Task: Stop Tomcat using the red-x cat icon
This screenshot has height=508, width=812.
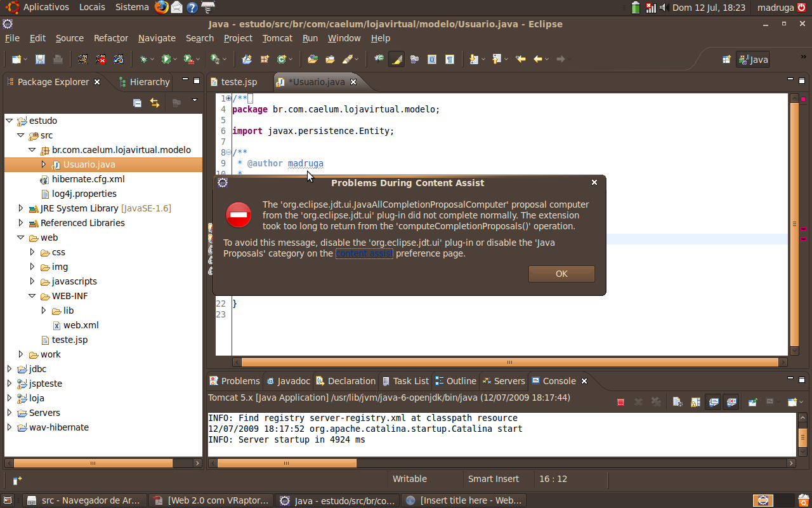Action: pyautogui.click(x=101, y=59)
